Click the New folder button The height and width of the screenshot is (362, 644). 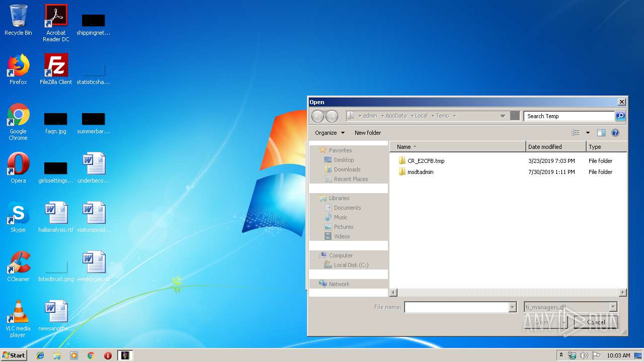[368, 133]
